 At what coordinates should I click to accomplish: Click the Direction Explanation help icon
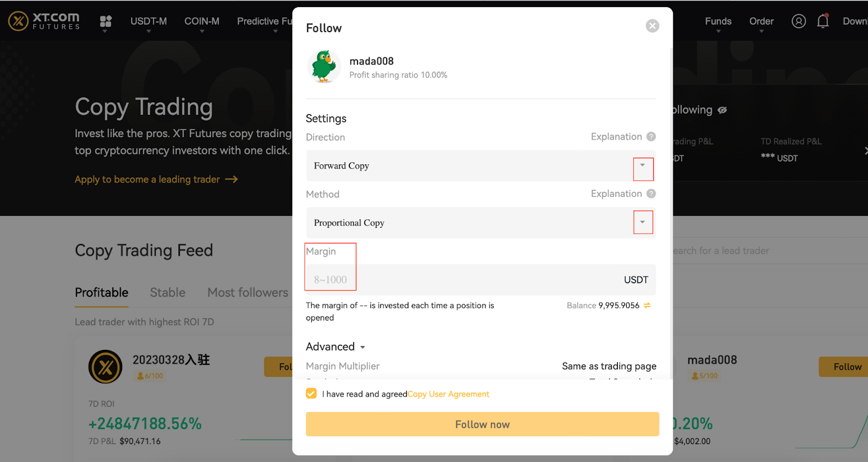coord(652,137)
